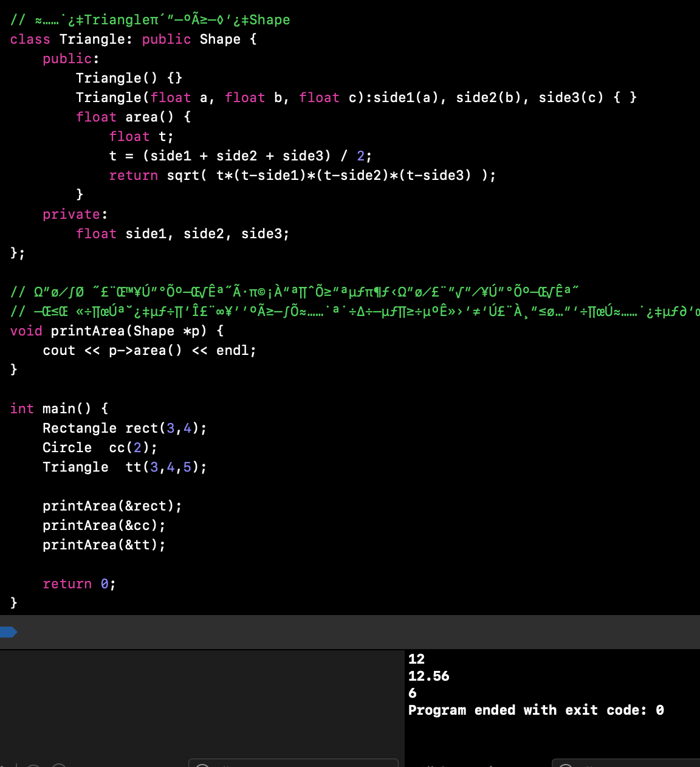Click the 'printArea(&tt);' call
This screenshot has width=700, height=767.
click(x=104, y=545)
